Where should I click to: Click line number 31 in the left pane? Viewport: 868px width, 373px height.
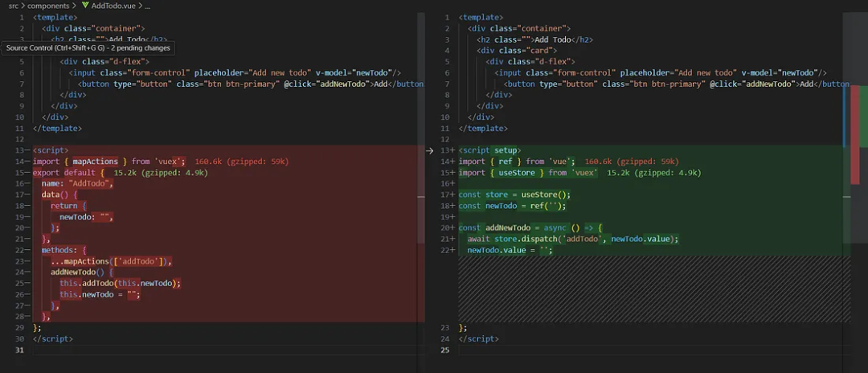click(x=20, y=349)
